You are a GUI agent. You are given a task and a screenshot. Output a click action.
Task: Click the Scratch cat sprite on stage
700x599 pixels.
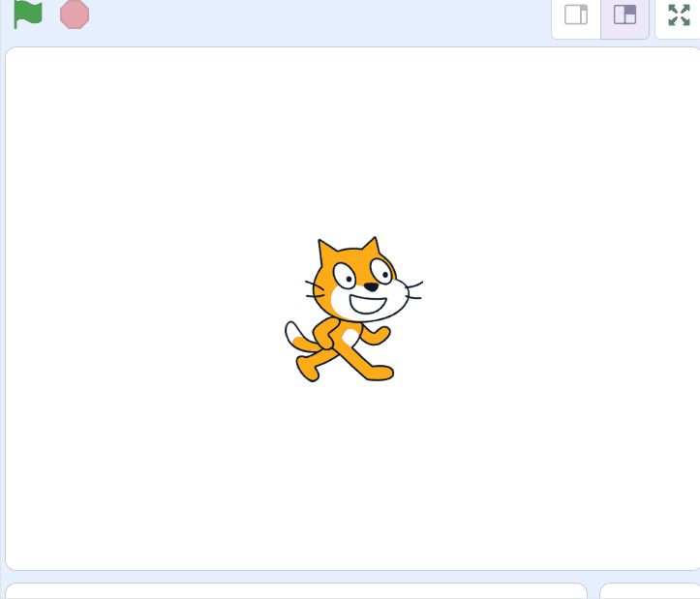coord(353,310)
